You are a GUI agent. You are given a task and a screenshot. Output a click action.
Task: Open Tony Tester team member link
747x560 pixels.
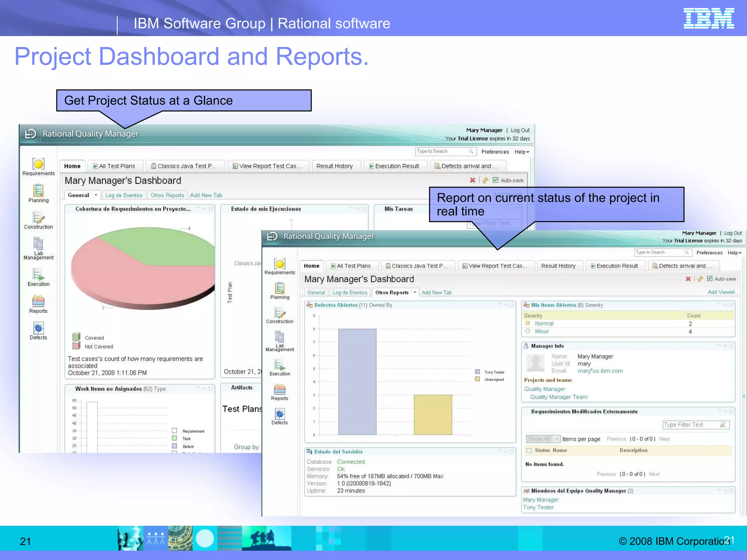pyautogui.click(x=538, y=507)
